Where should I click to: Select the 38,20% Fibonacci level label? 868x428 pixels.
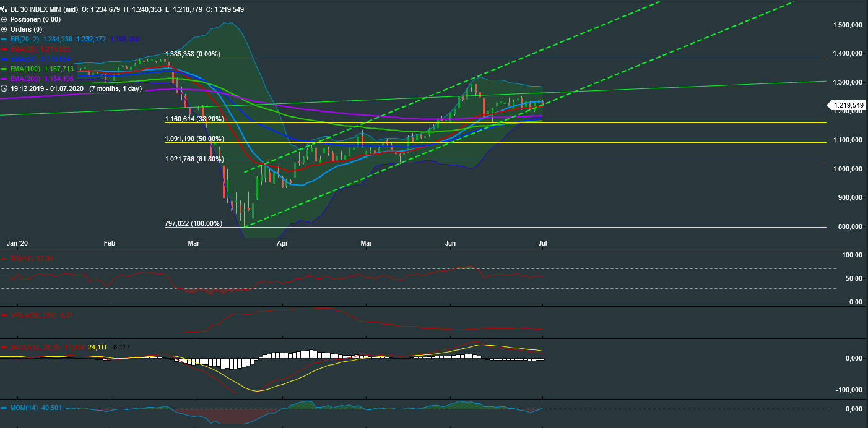(193, 119)
